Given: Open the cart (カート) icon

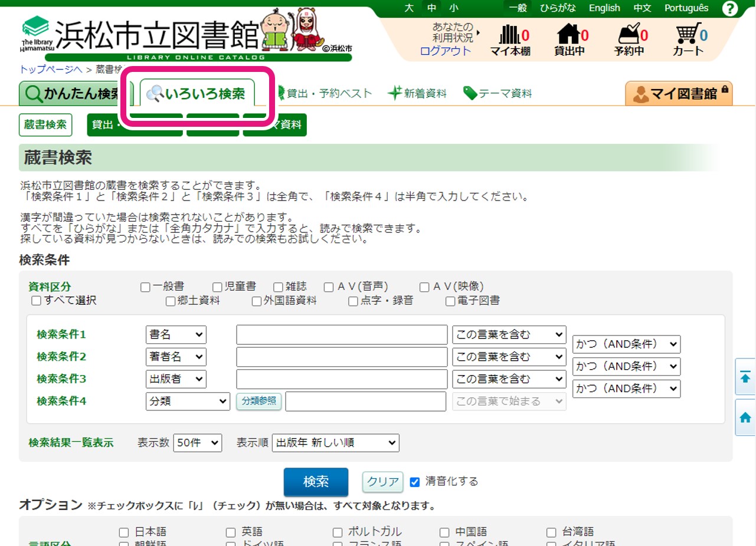Looking at the screenshot, I should [x=688, y=39].
